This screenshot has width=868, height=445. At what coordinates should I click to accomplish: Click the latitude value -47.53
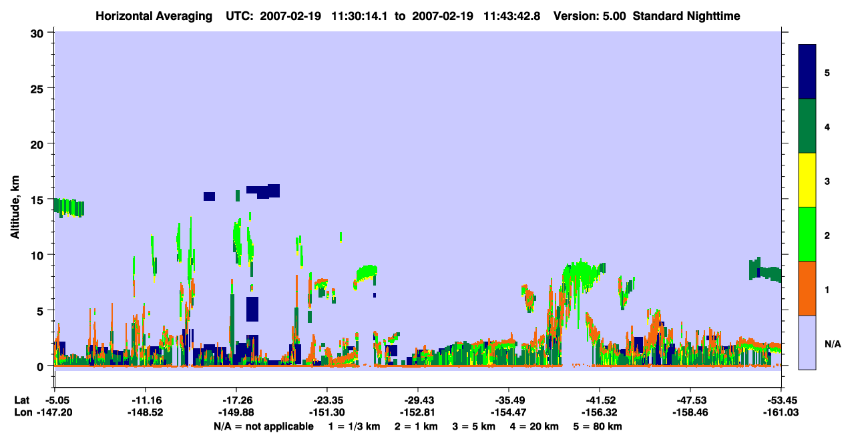690,400
